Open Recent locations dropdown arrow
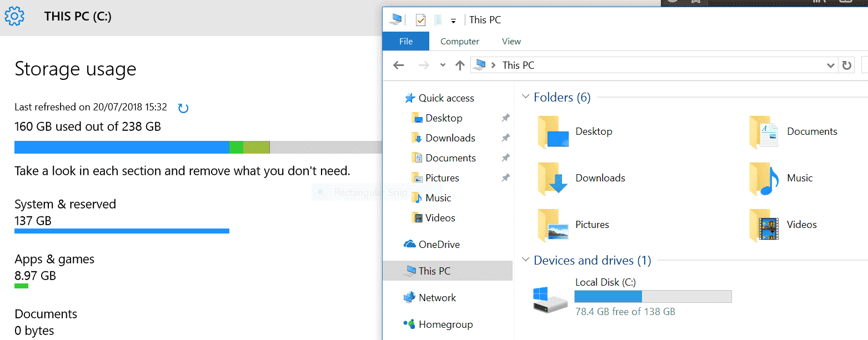 [443, 65]
